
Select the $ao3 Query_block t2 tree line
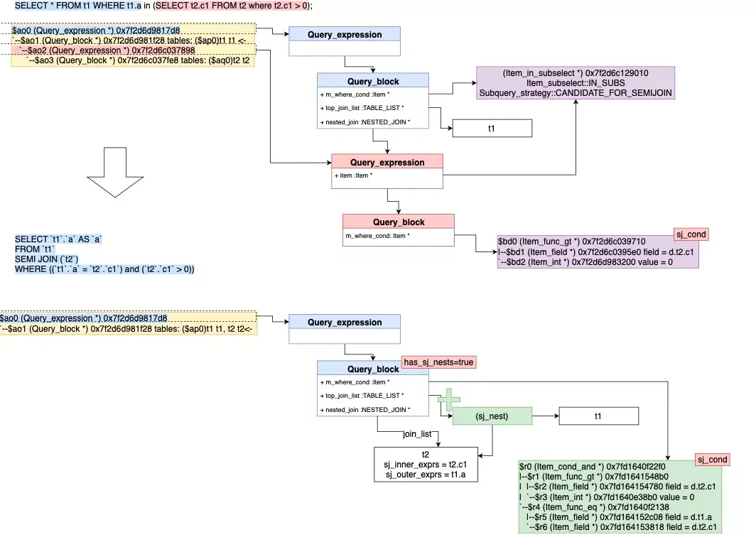point(139,60)
